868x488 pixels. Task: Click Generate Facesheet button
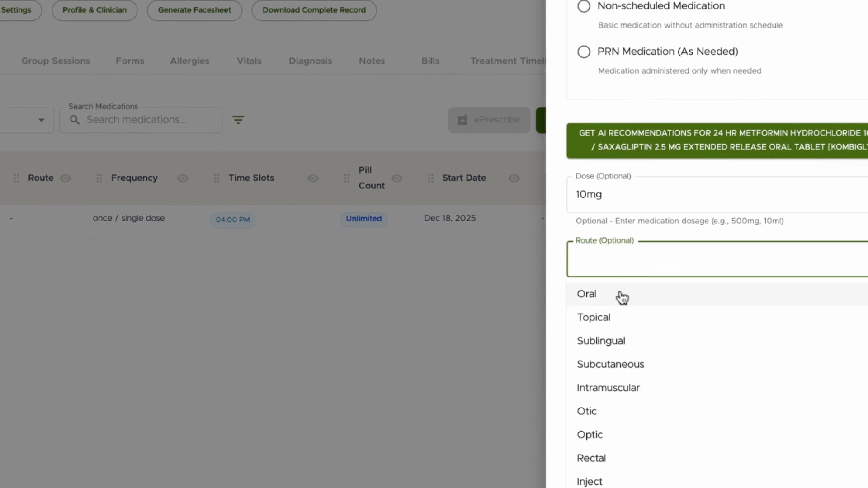(x=194, y=10)
